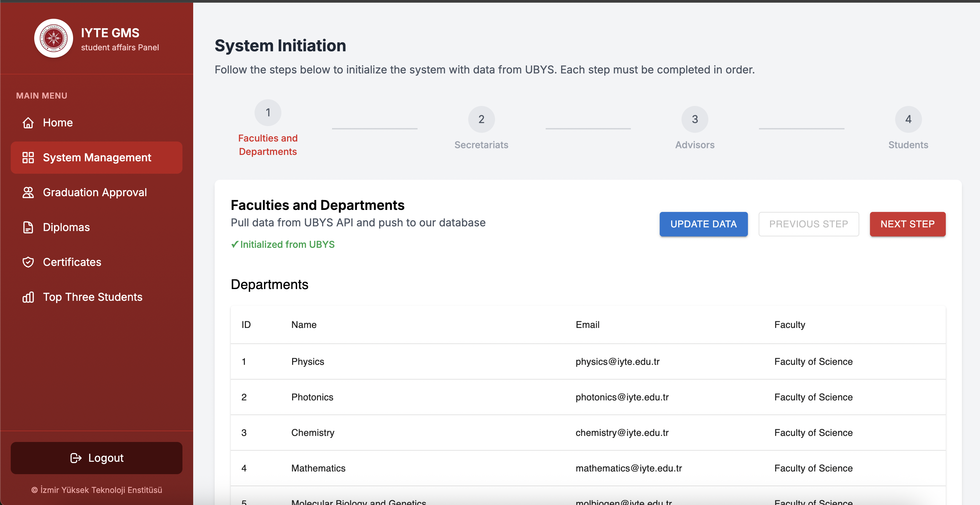Click the Certificates shield icon

coord(28,262)
